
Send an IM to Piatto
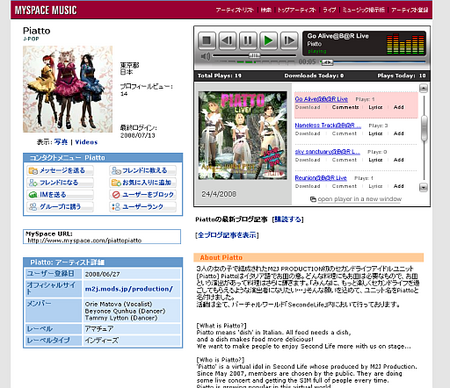[60, 195]
